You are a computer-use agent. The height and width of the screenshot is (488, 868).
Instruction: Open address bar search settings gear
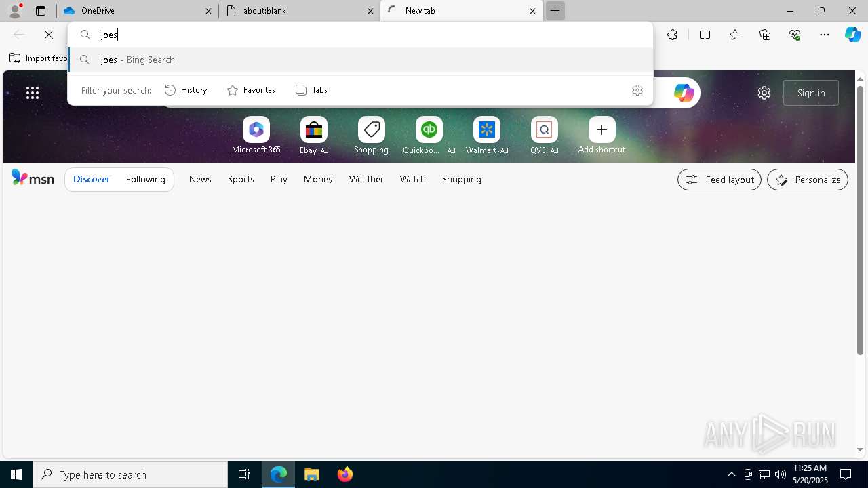(x=637, y=90)
